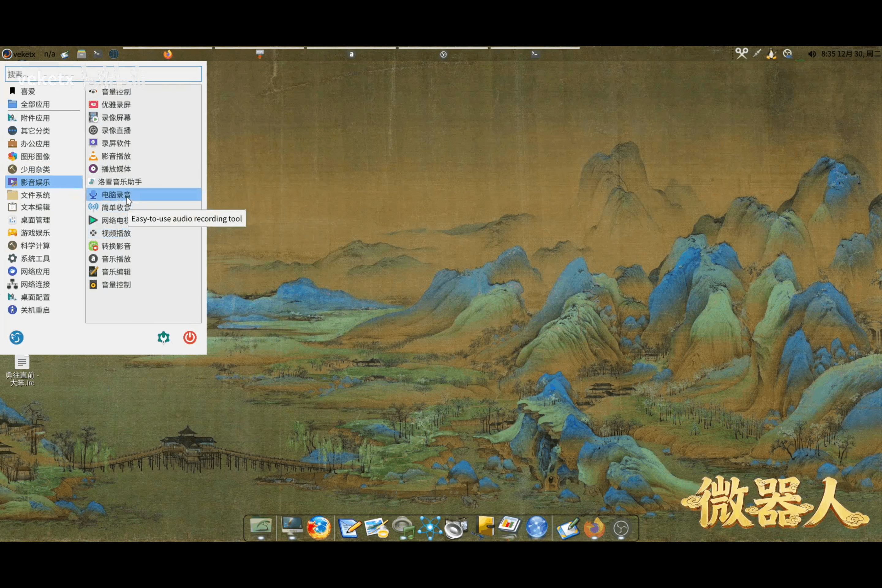The image size is (882, 588).
Task: Launch 影音播放 VLC player entry
Action: [x=144, y=156]
